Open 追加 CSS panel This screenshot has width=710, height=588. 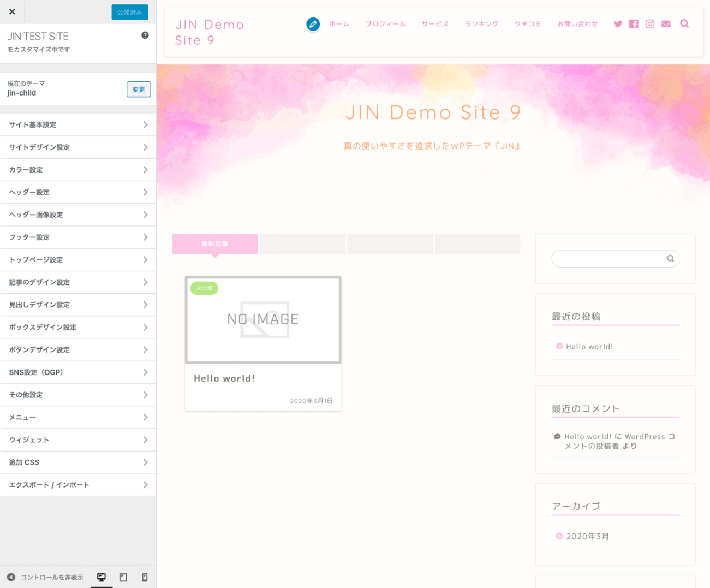coord(78,462)
